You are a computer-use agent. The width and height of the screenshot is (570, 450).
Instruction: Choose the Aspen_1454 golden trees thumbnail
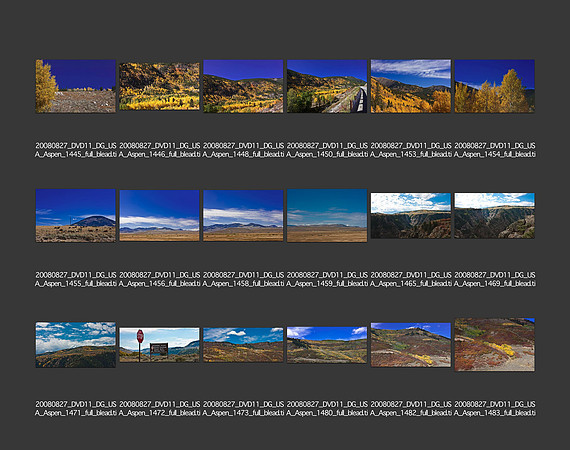495,86
